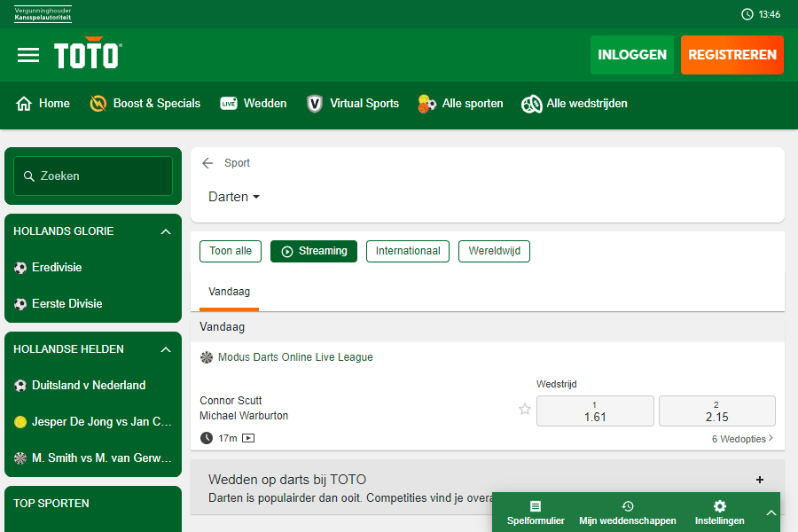Open the Wedden live menu

pyautogui.click(x=254, y=104)
